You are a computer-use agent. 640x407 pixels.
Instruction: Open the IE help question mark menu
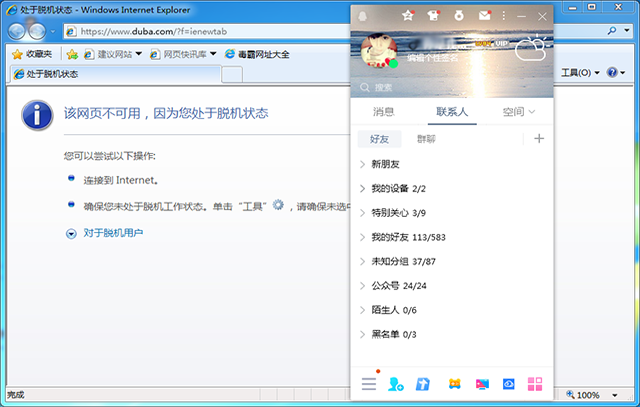click(x=616, y=73)
